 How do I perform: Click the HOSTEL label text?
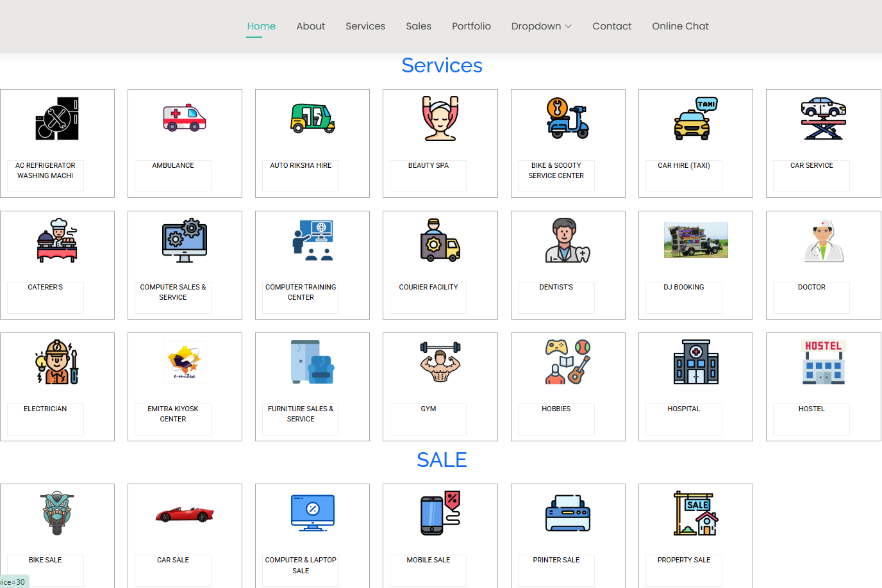point(811,409)
